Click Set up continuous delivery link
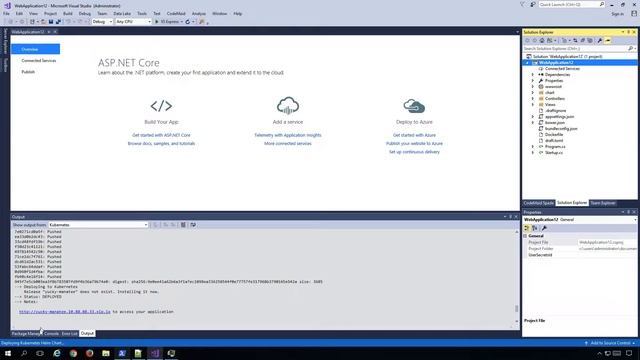 point(414,152)
